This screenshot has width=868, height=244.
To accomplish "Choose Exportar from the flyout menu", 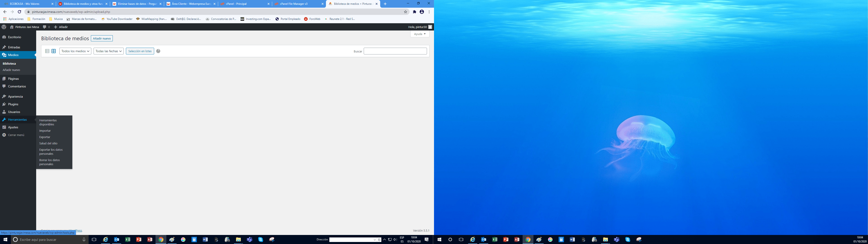I will coord(54,137).
